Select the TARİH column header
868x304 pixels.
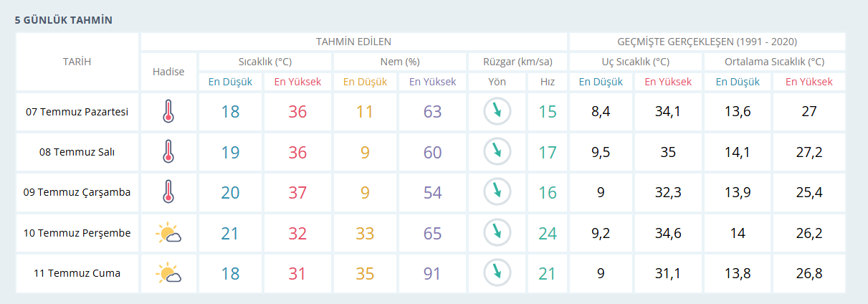tap(77, 62)
